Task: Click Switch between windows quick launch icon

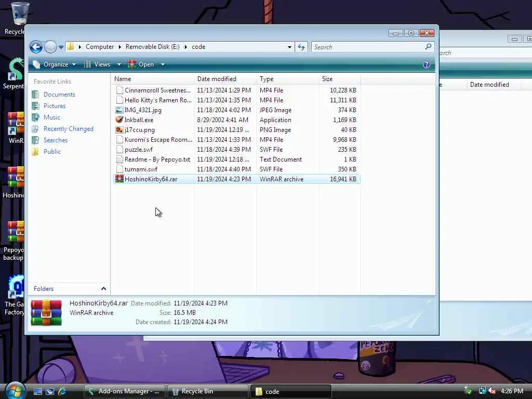Action: coord(50,391)
